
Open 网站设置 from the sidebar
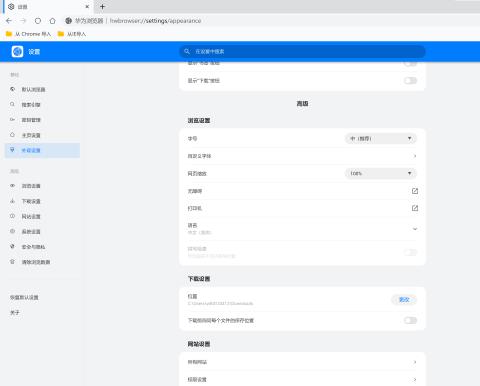tap(31, 216)
